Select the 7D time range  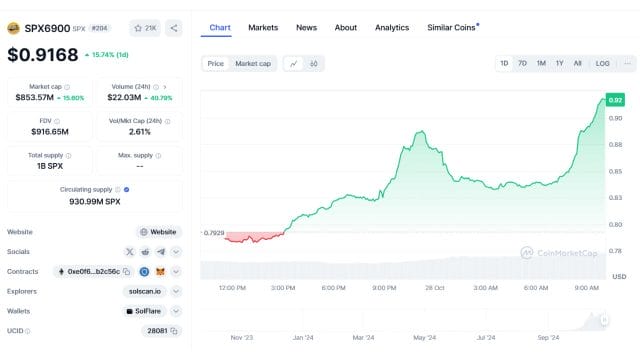(x=522, y=64)
